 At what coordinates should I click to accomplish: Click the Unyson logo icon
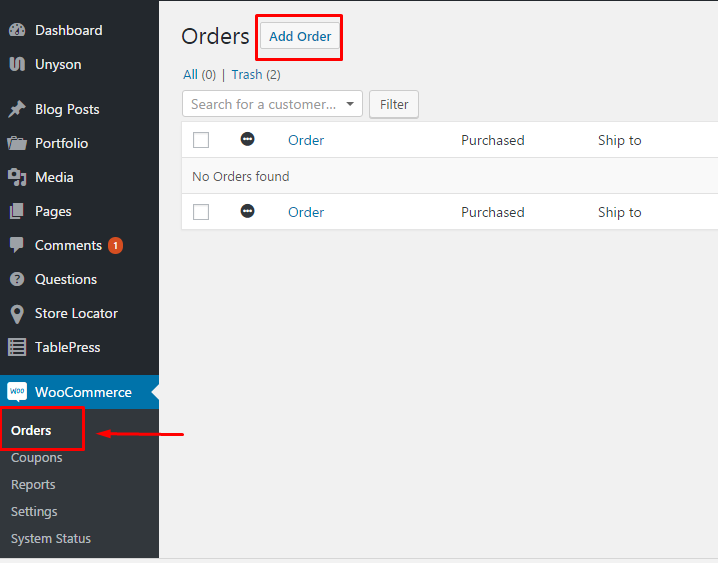tap(17, 64)
